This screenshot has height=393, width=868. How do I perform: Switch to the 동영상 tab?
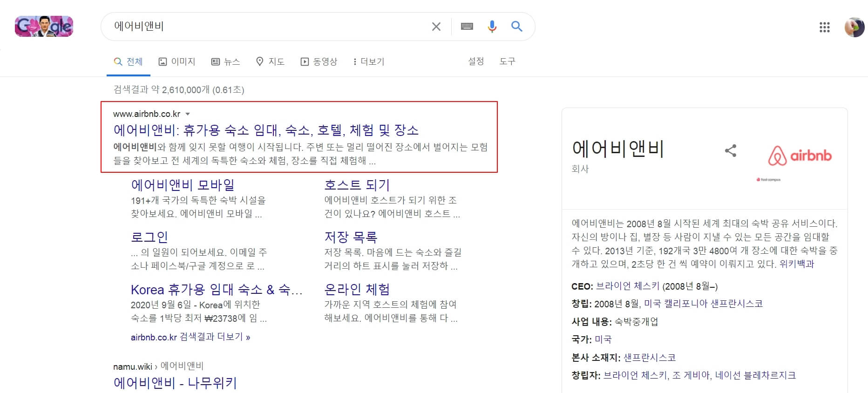click(x=319, y=61)
